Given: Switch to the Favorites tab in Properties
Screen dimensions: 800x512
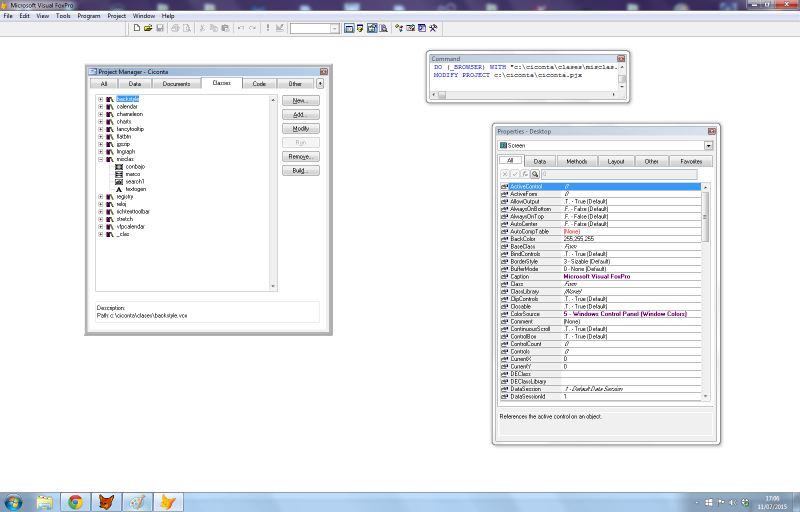Looking at the screenshot, I should [x=691, y=161].
